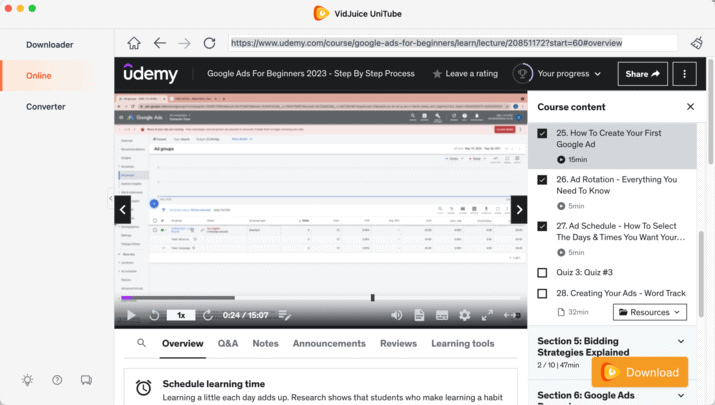Click the Schedule learning time heading
Image resolution: width=715 pixels, height=405 pixels.
214,384
